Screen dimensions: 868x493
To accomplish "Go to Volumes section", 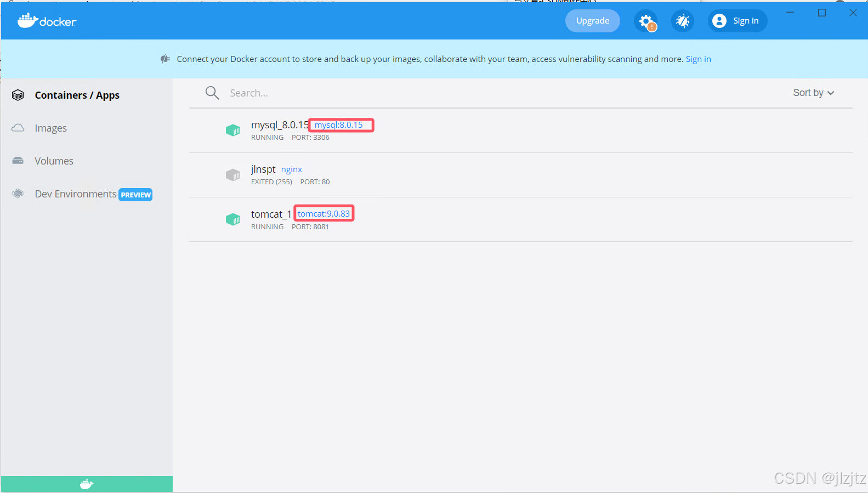I will coord(54,161).
